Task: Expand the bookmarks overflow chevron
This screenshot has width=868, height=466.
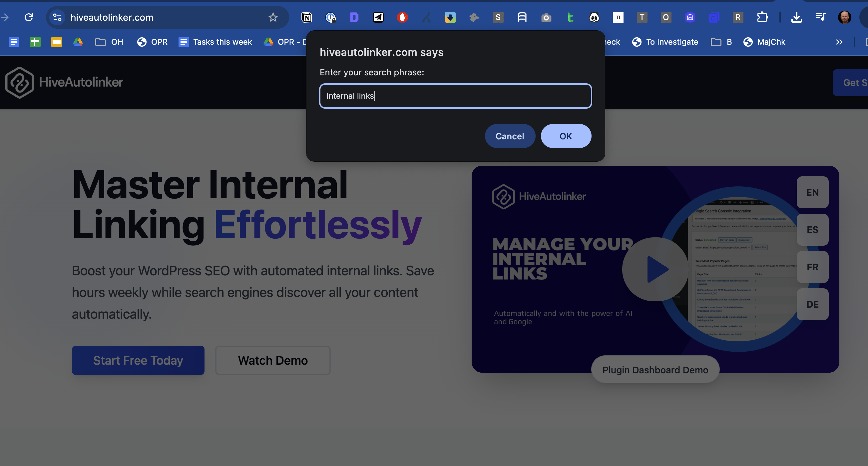Action: (839, 42)
